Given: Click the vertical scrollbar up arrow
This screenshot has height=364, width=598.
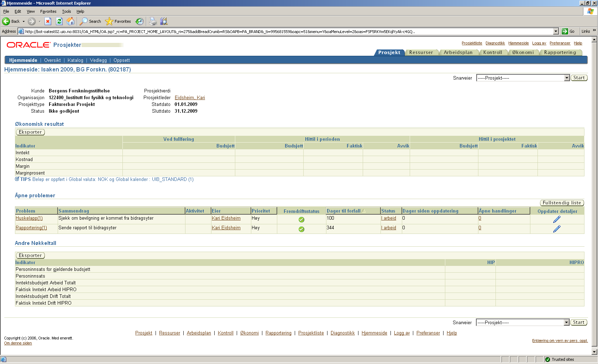Looking at the screenshot, I should click(x=594, y=39).
